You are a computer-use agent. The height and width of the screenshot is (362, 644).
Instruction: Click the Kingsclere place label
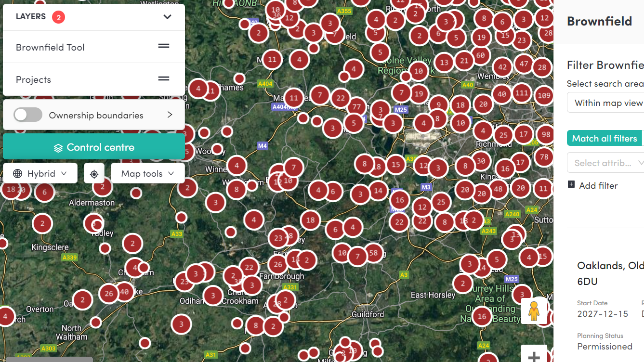coord(50,247)
